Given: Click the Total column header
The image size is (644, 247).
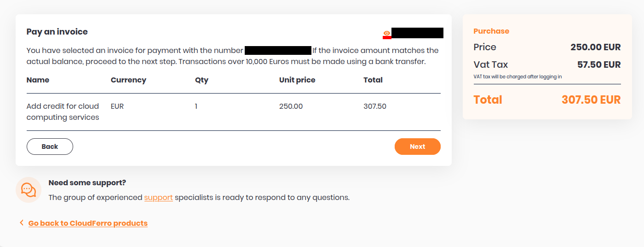Looking at the screenshot, I should [x=373, y=80].
